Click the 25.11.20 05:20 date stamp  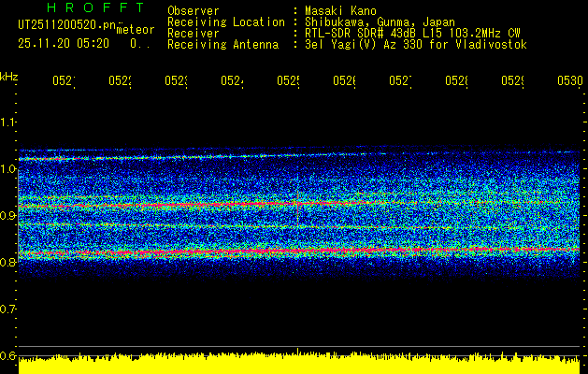point(64,44)
